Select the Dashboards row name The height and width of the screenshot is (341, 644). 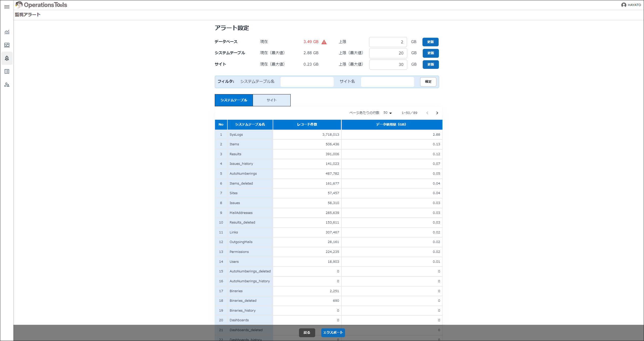pyautogui.click(x=239, y=320)
